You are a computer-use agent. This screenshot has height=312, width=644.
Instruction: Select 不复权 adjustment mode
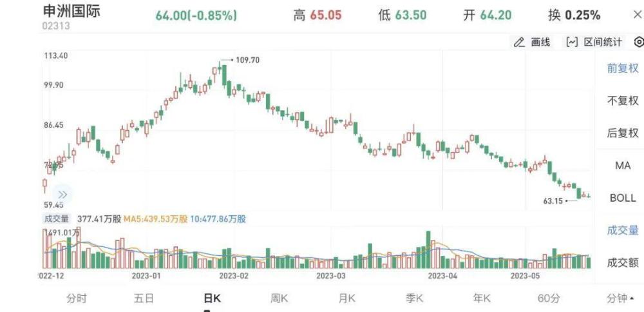623,101
